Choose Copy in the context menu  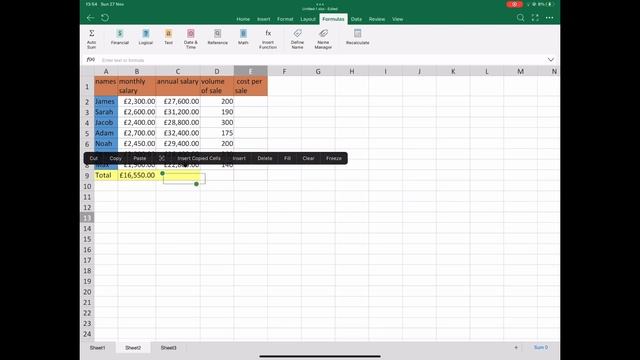(x=116, y=158)
